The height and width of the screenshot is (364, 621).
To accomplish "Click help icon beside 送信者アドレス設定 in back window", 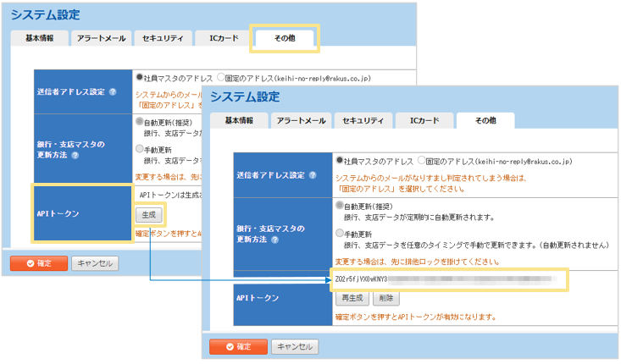I will click(x=113, y=91).
